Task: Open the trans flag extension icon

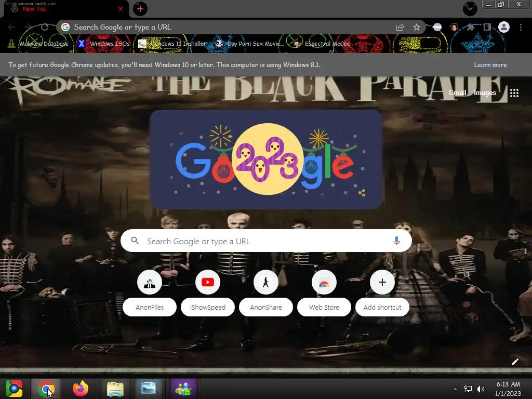Action: [437, 27]
